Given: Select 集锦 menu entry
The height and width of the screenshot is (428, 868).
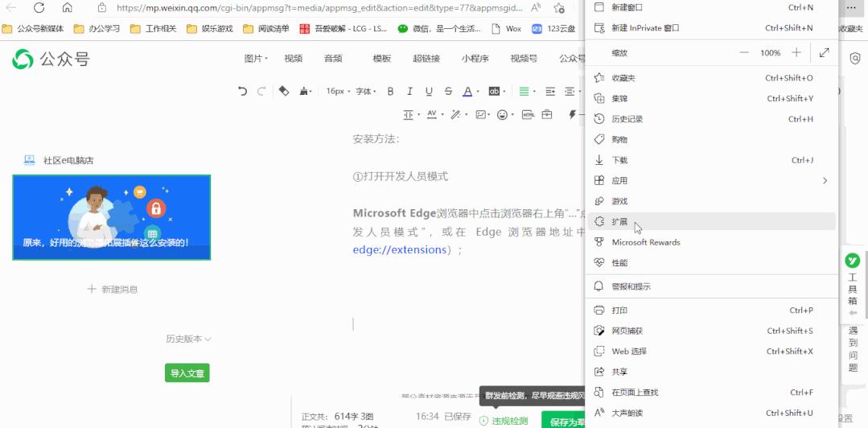Looking at the screenshot, I should point(711,99).
